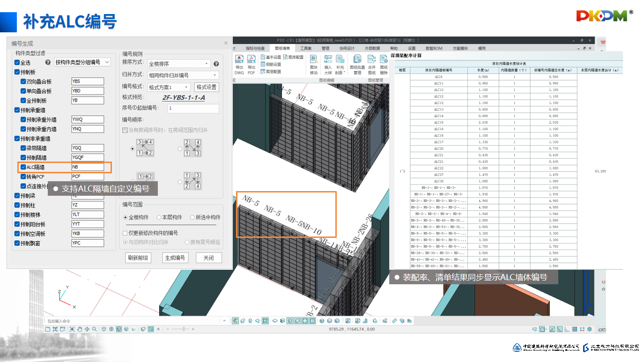Click the 刷新前缀 button
The width and height of the screenshot is (644, 362).
[x=138, y=258]
